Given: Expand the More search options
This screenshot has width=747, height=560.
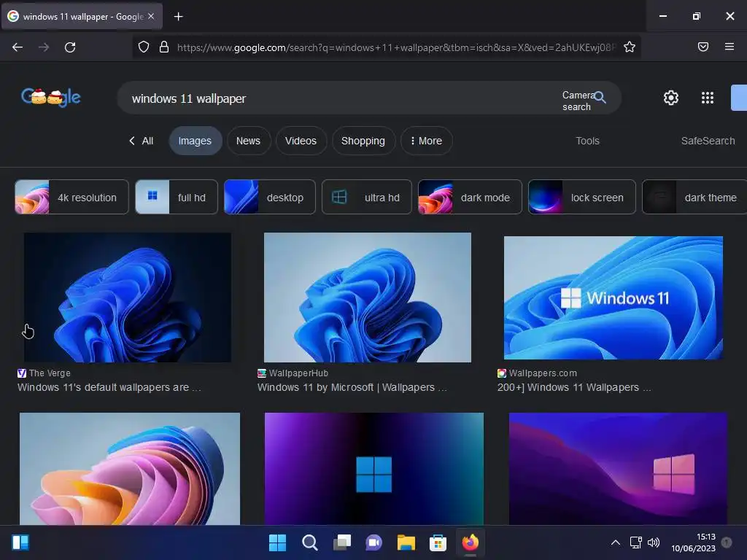Looking at the screenshot, I should [x=426, y=141].
